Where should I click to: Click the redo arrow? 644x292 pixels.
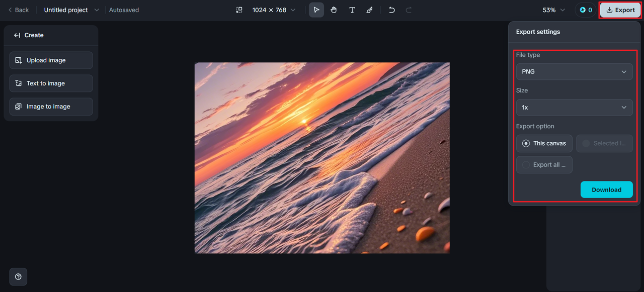409,10
